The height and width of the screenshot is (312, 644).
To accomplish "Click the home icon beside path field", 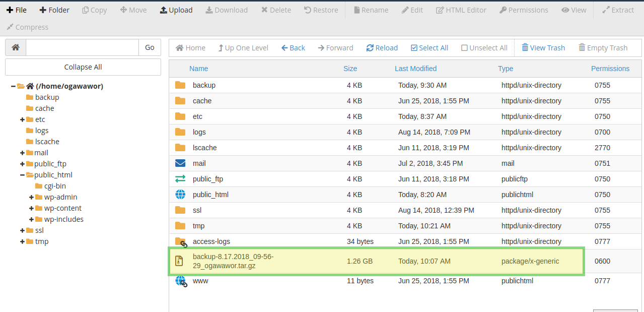I will (x=16, y=47).
